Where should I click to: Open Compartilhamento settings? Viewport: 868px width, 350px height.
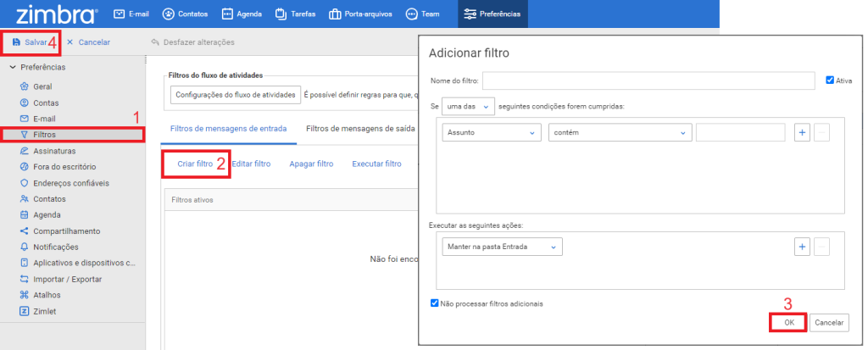pyautogui.click(x=66, y=231)
